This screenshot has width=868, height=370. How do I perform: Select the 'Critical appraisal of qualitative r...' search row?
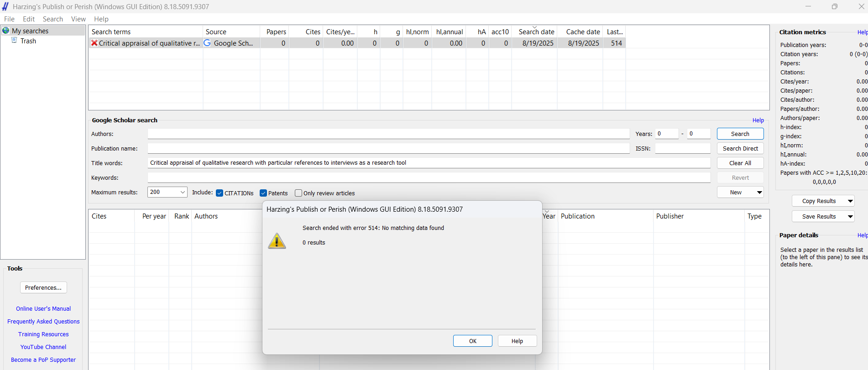tap(357, 43)
